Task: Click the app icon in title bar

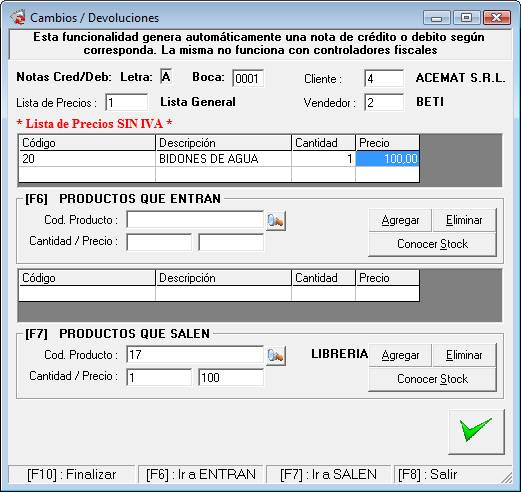Action: 18,17
